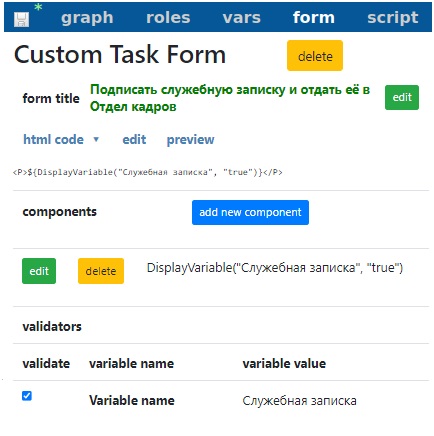434x436 pixels.
Task: Click the html code link
Action: [53, 139]
